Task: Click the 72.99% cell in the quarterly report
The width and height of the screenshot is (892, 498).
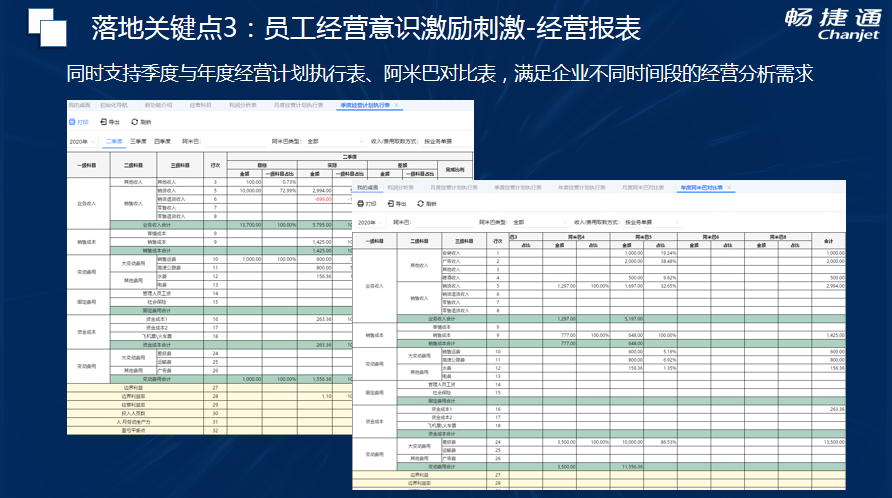Action: [280, 191]
